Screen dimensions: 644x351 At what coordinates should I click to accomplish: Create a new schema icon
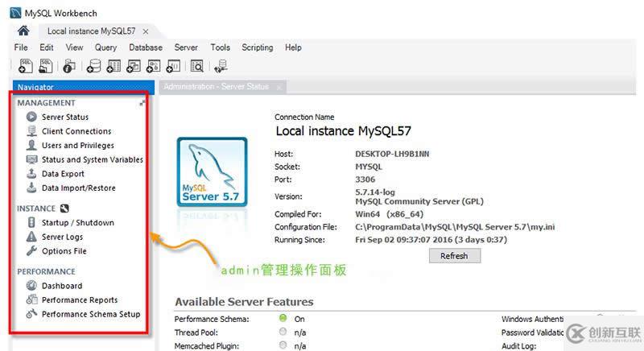(x=93, y=66)
